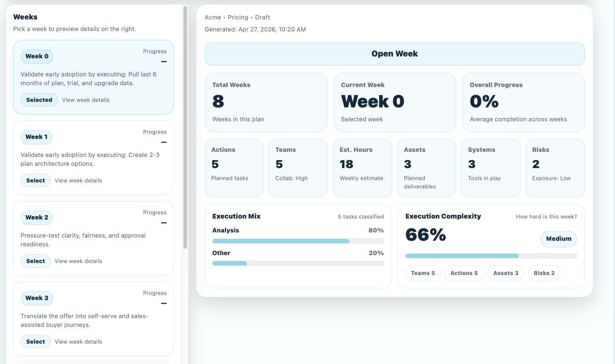Open View week details for Week 2

click(x=78, y=261)
